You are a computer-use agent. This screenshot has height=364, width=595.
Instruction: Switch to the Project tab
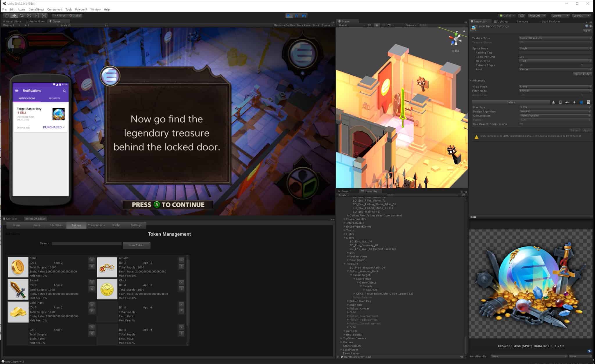pyautogui.click(x=345, y=191)
